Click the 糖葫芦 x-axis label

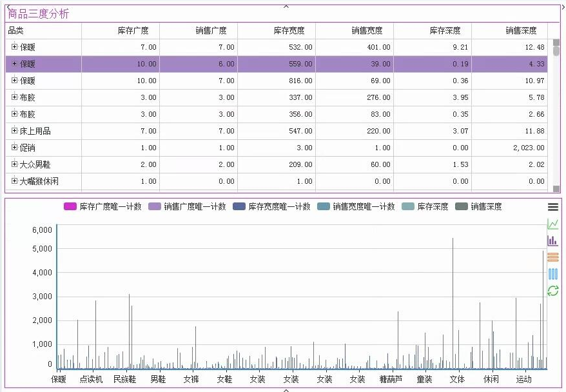tap(391, 379)
